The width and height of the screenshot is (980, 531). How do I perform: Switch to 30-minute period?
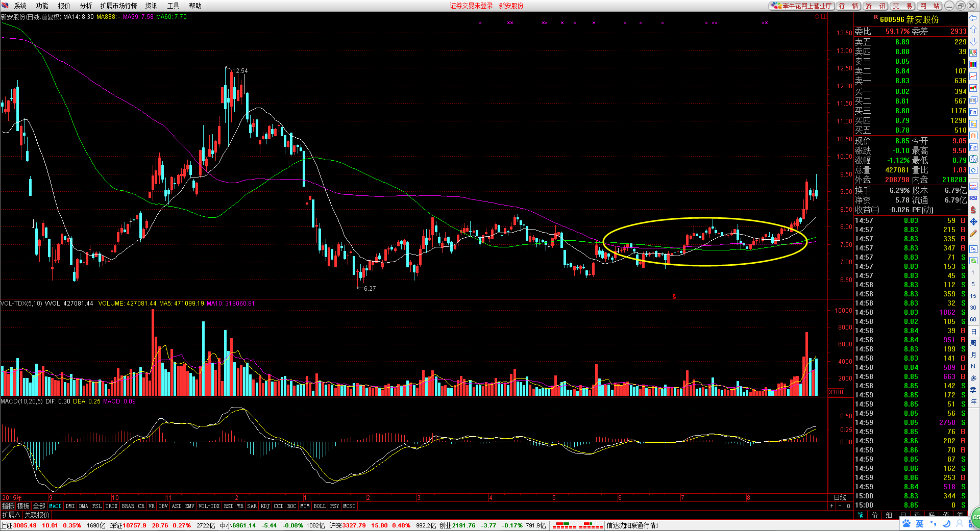(973, 308)
